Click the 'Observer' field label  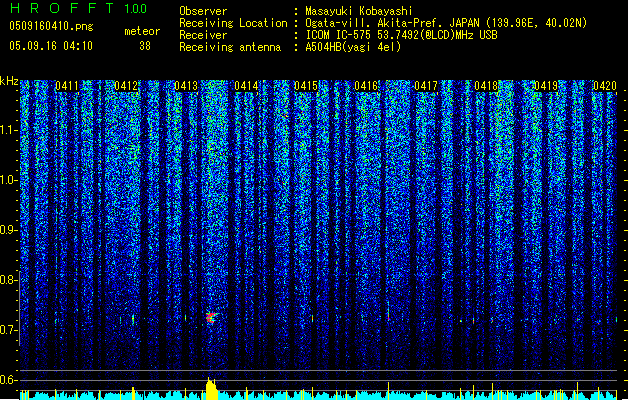(x=203, y=11)
